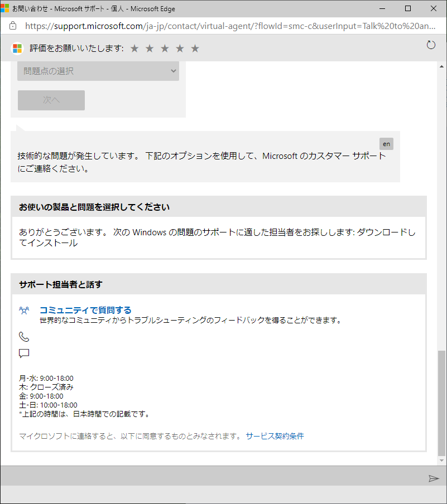Click the 次へ button
447x504 pixels.
[51, 100]
